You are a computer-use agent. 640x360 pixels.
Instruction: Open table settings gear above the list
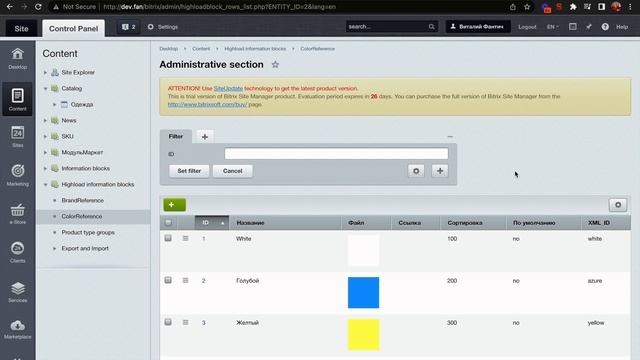pos(618,205)
